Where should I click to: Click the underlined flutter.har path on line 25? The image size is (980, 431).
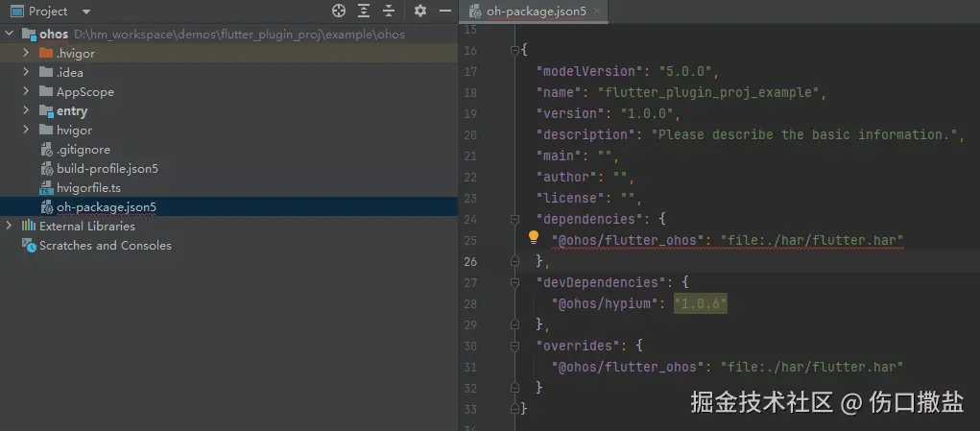click(812, 241)
